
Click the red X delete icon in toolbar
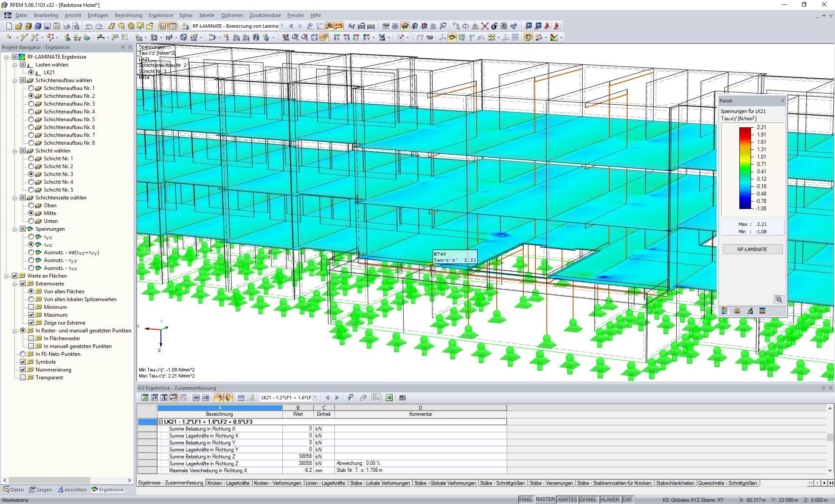pyautogui.click(x=485, y=26)
